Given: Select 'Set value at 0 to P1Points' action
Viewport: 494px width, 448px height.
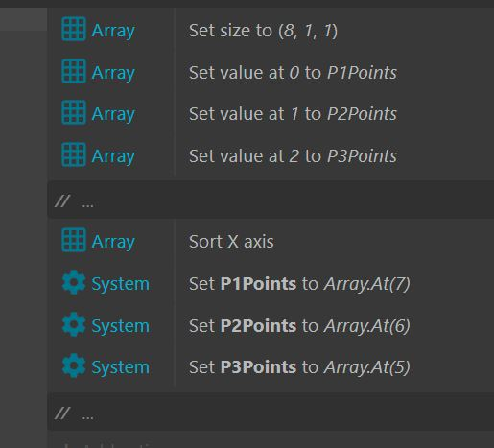Looking at the screenshot, I should tap(293, 73).
